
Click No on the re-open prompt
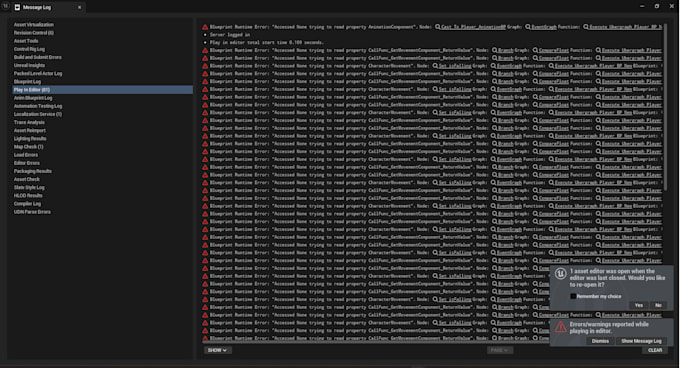click(x=658, y=305)
